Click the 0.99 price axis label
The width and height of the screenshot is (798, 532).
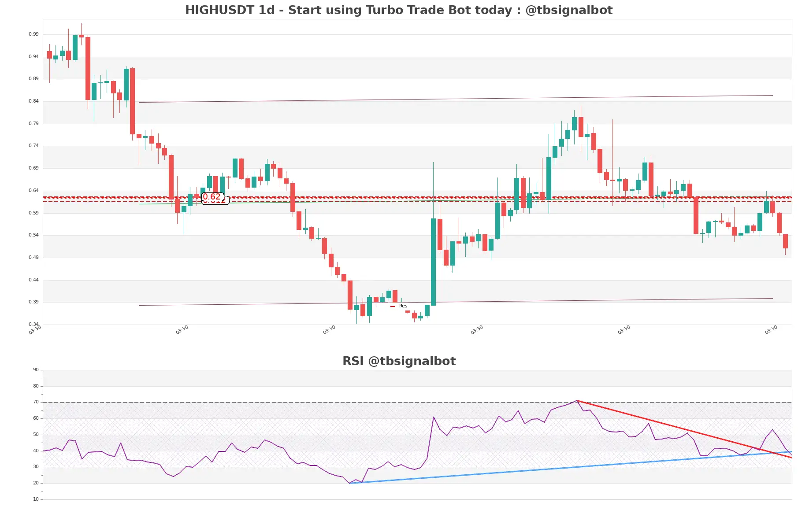click(34, 34)
